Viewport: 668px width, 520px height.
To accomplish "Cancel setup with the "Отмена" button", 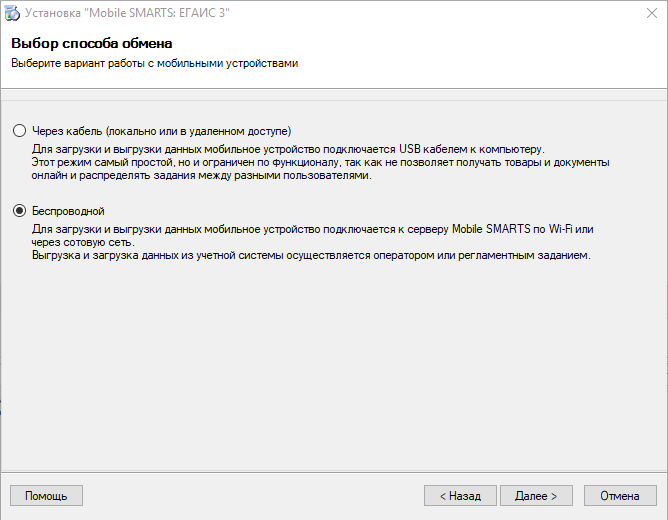I will [620, 496].
